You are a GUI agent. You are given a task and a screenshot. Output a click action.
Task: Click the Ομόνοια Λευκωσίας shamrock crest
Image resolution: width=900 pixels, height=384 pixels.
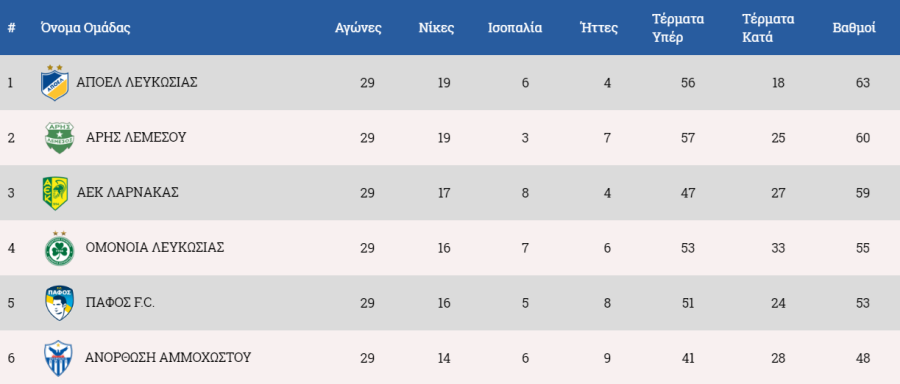click(x=60, y=248)
